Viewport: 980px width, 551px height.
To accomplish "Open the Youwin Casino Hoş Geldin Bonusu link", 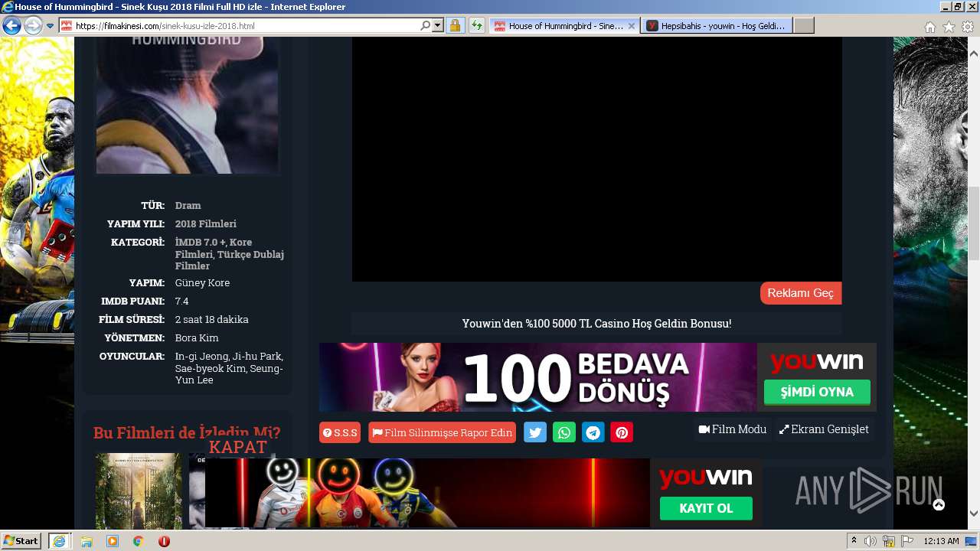I will (x=596, y=323).
